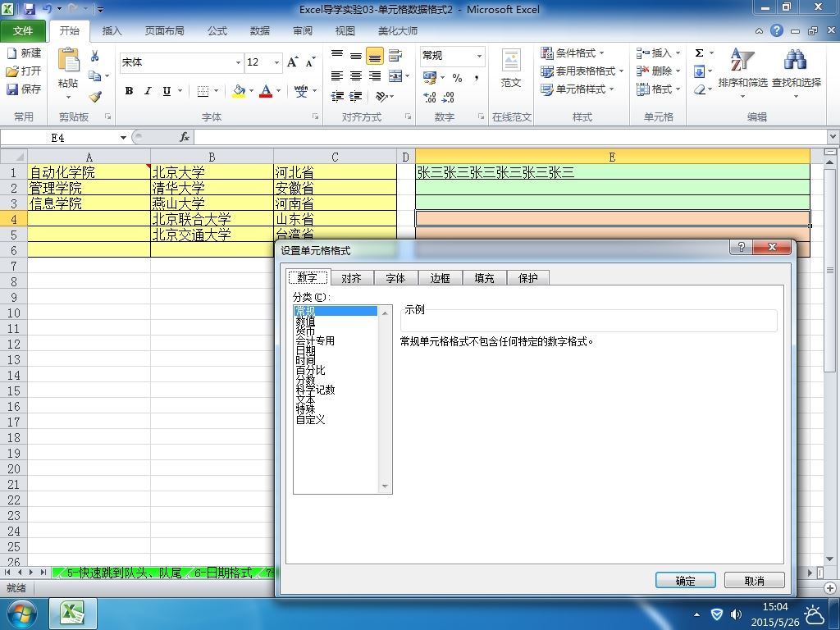Viewport: 840px width, 630px height.
Task: Open the text Orientation icon
Action: tap(382, 97)
